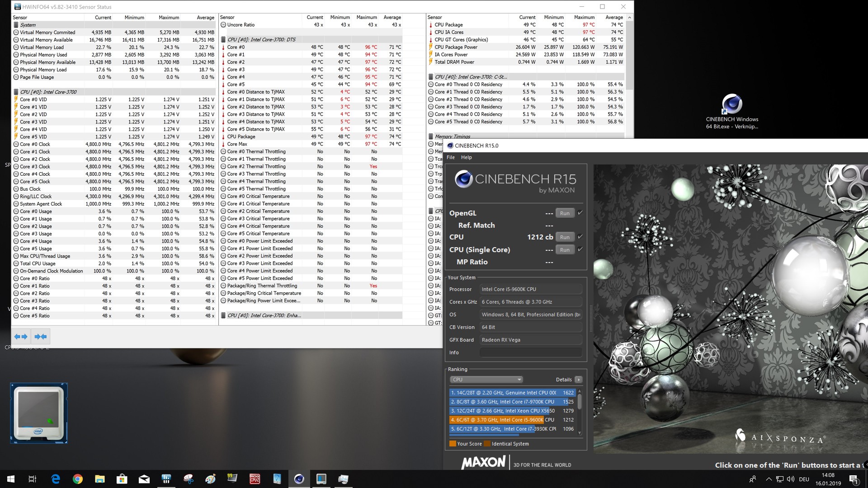Click leftmost Average column header

tap(198, 17)
